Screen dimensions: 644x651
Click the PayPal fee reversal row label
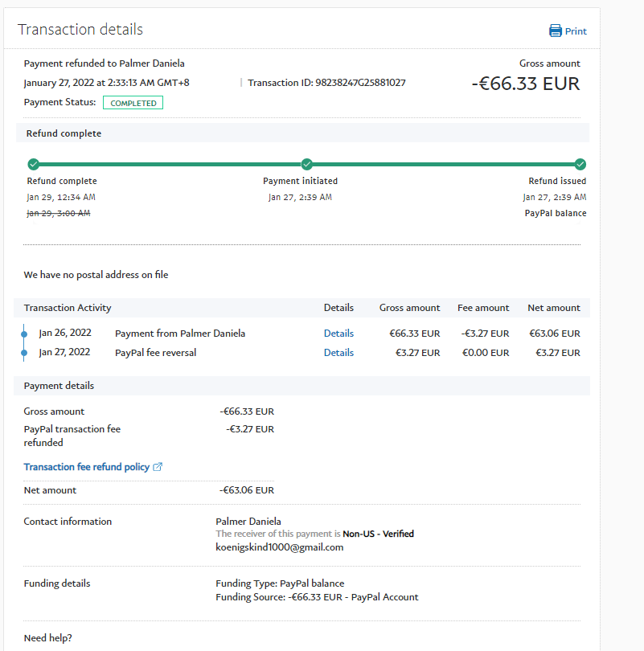click(x=155, y=353)
